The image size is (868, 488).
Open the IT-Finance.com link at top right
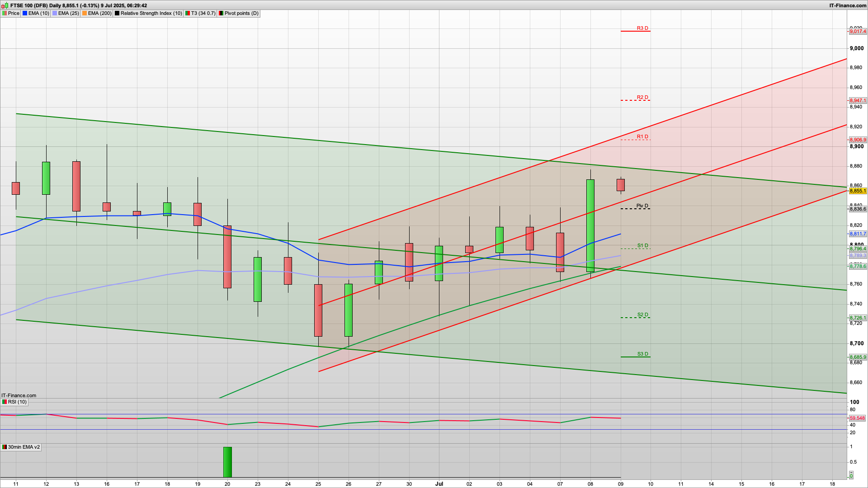[848, 5]
